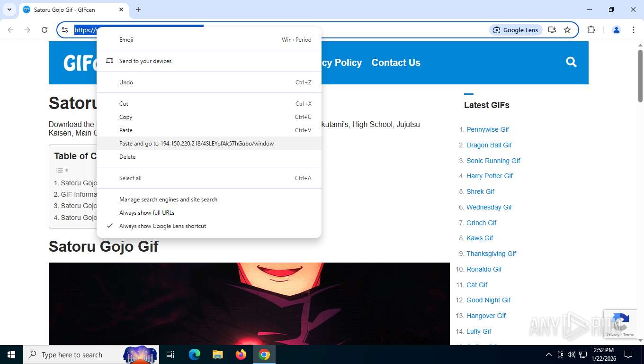Click the taskbar search box
The width and height of the screenshot is (644, 364).
[91, 355]
